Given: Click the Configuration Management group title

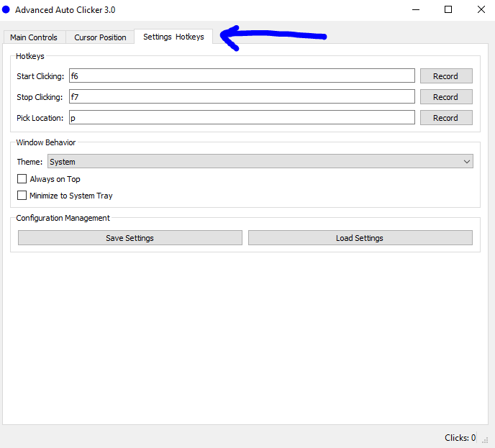Looking at the screenshot, I should [x=63, y=218].
